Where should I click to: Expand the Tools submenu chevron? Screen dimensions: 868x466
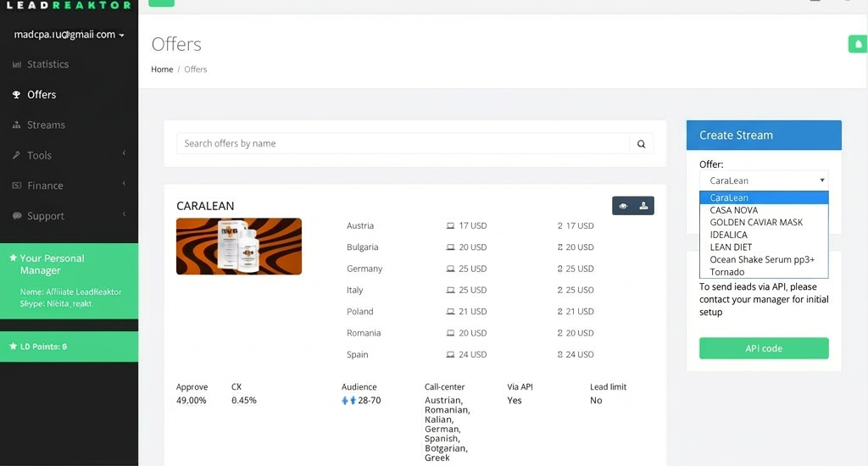coord(124,153)
